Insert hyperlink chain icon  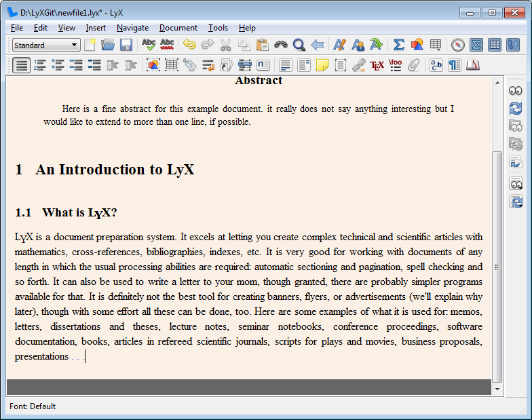[x=358, y=65]
